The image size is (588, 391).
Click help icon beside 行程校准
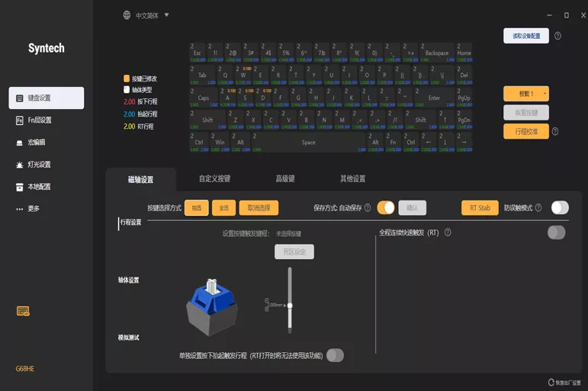click(x=555, y=131)
